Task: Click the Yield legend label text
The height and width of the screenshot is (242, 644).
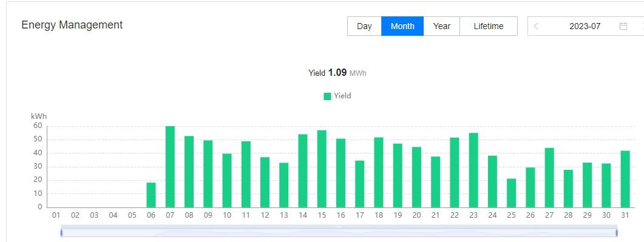Action: [342, 96]
